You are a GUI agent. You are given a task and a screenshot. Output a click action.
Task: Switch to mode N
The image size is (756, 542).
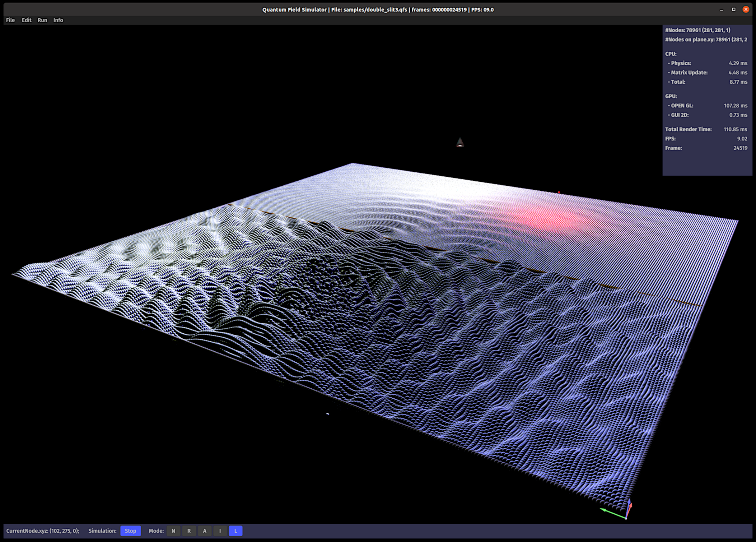(x=173, y=531)
